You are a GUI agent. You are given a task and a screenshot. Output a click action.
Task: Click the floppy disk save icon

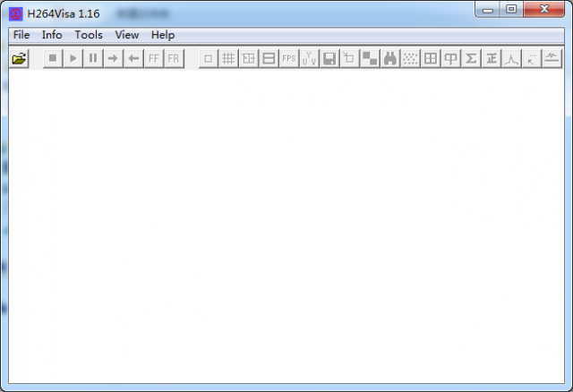click(329, 58)
